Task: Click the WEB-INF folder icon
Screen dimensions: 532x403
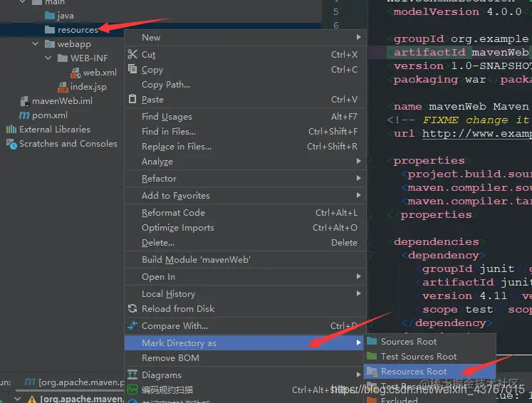Action: click(x=63, y=58)
